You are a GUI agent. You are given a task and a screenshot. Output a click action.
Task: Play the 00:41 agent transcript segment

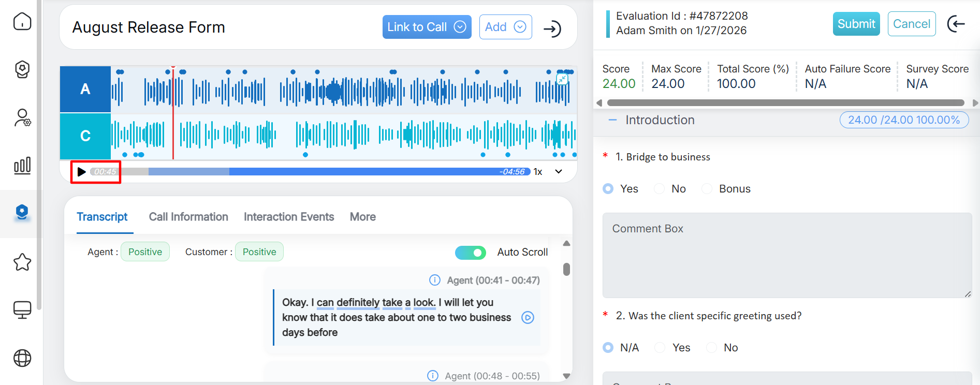click(528, 318)
